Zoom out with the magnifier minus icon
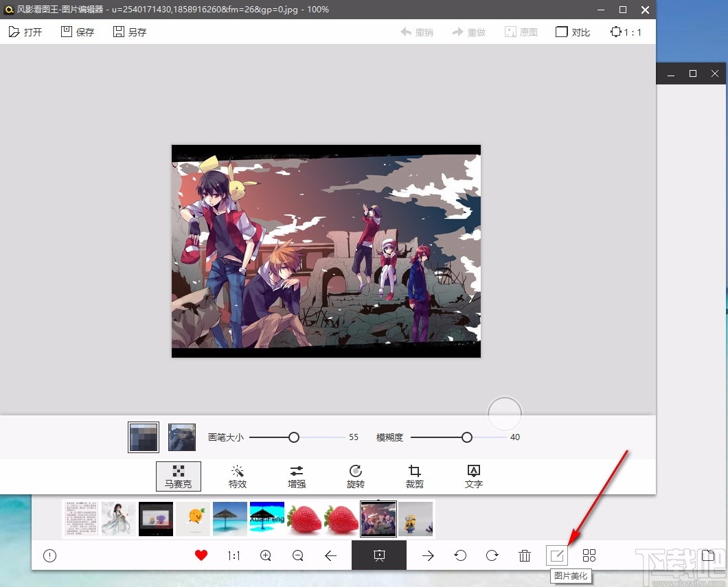This screenshot has height=587, width=728. [x=298, y=555]
